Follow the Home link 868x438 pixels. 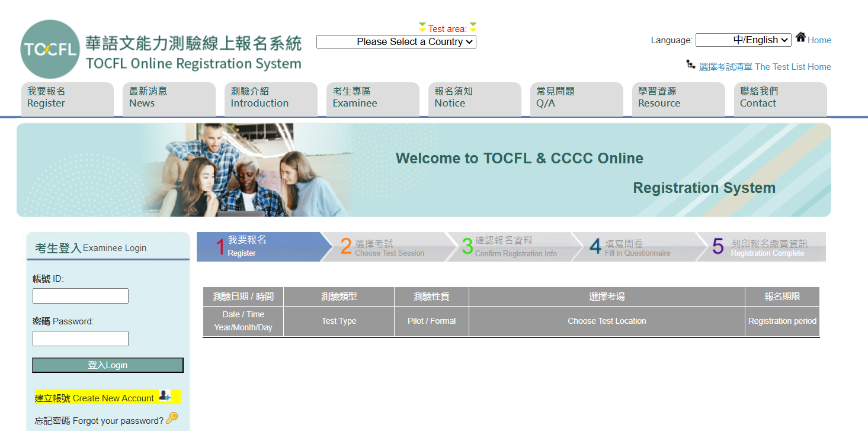pyautogui.click(x=819, y=40)
